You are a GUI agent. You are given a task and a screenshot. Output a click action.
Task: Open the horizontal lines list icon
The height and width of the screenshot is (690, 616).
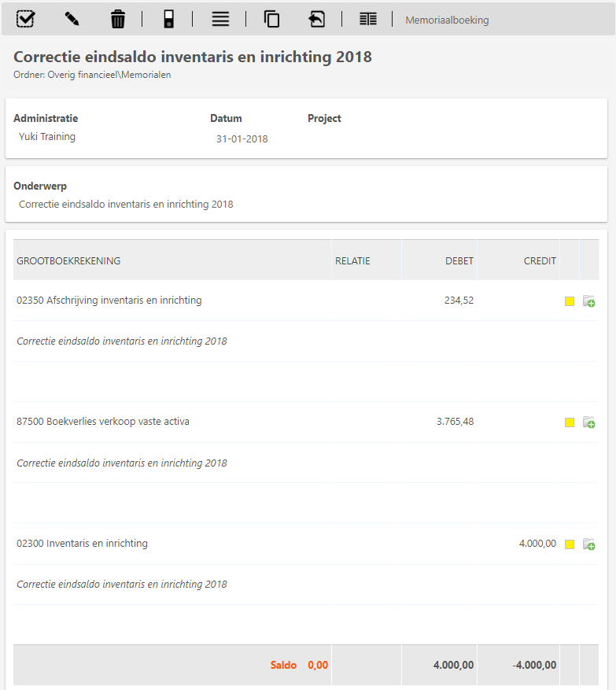point(220,19)
